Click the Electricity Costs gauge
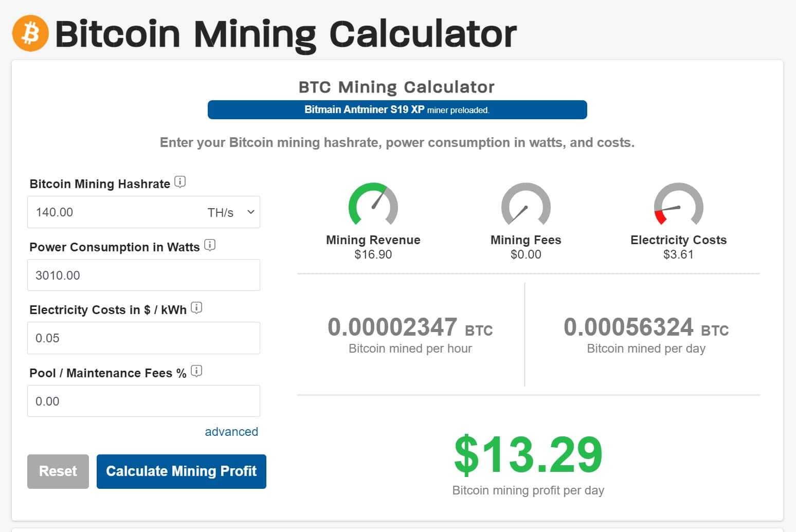This screenshot has height=532, width=796. point(679,206)
